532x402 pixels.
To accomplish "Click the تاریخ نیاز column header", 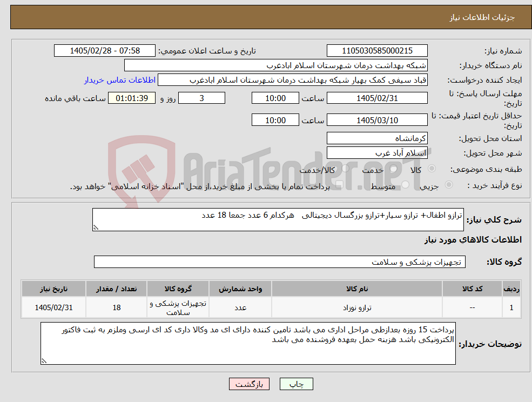I will coord(53,289).
